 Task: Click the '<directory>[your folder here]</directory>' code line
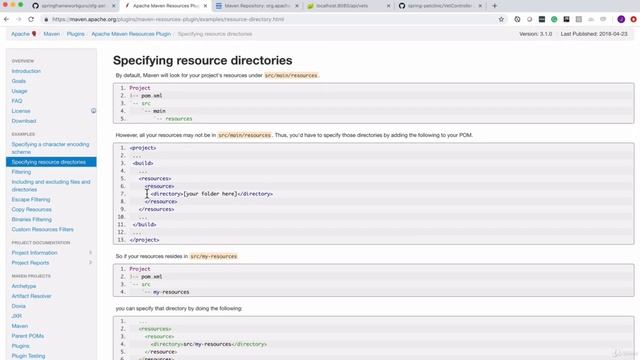point(211,194)
